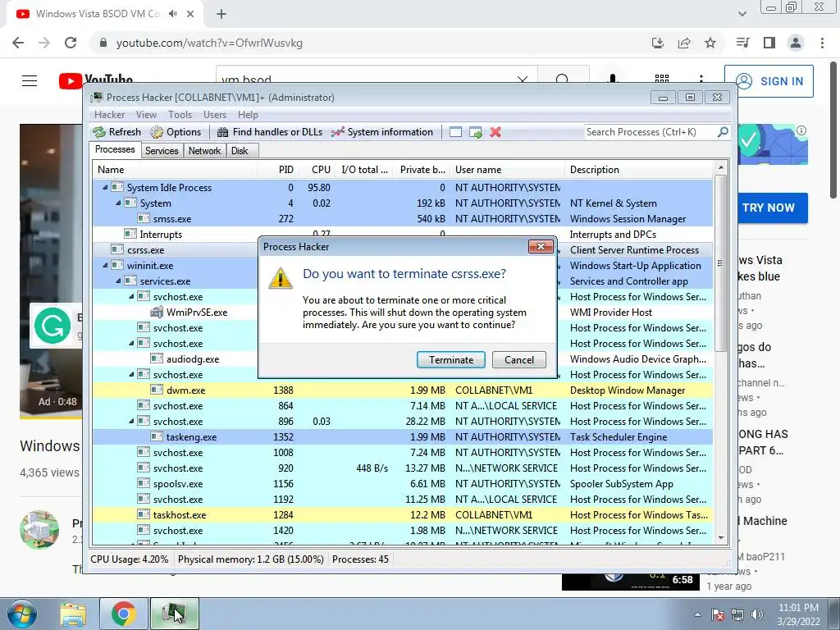Screen dimensions: 840x630
Task: Click the share page icon in Chrome
Action: (684, 43)
